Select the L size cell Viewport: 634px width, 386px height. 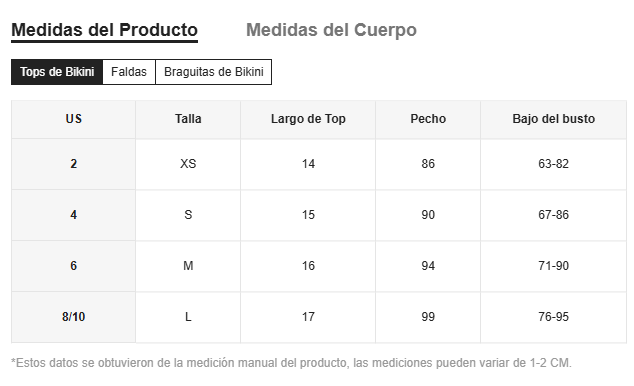click(x=188, y=316)
